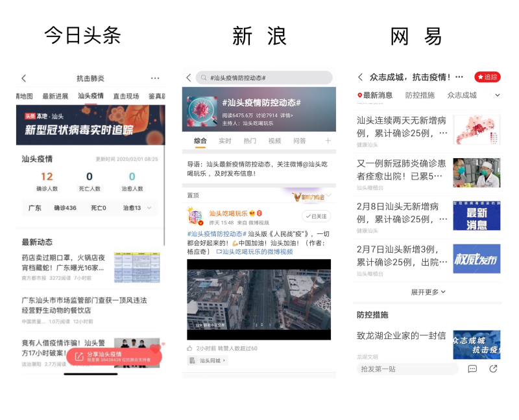Go back in the NetEase 众志成城 page
The height and width of the screenshot is (420, 519).
tap(361, 77)
